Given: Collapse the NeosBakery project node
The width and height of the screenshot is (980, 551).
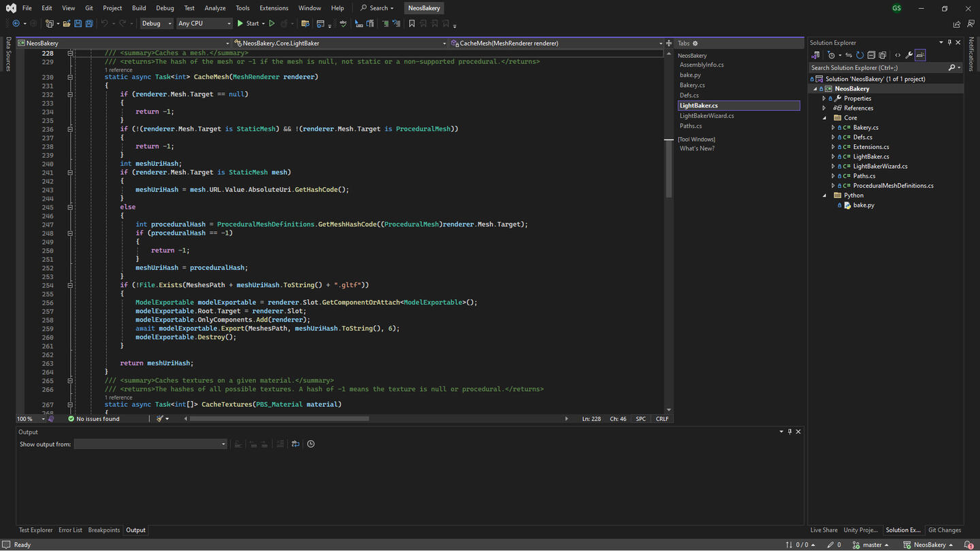Looking at the screenshot, I should tap(815, 88).
